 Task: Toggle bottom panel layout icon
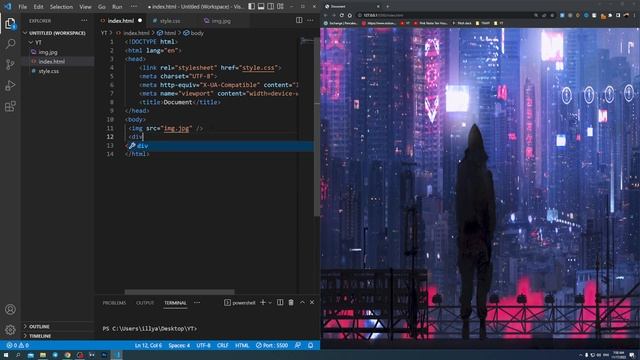coord(261,7)
